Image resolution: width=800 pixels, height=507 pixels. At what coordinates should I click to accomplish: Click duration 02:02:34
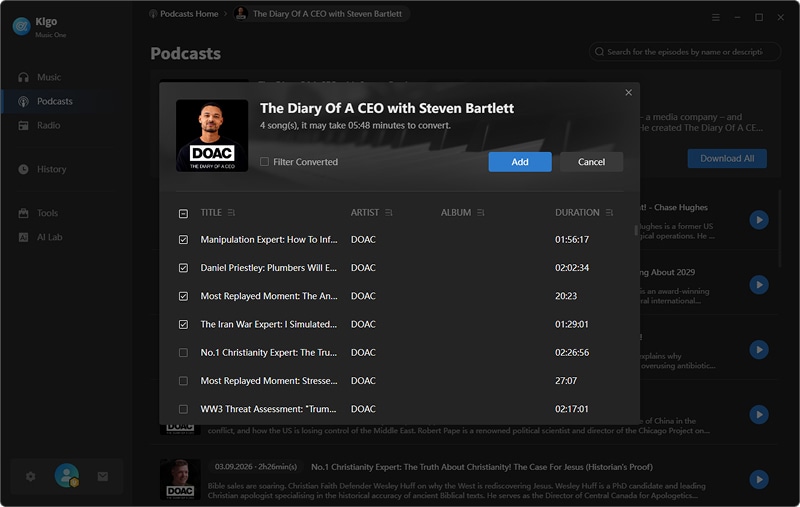(x=572, y=267)
